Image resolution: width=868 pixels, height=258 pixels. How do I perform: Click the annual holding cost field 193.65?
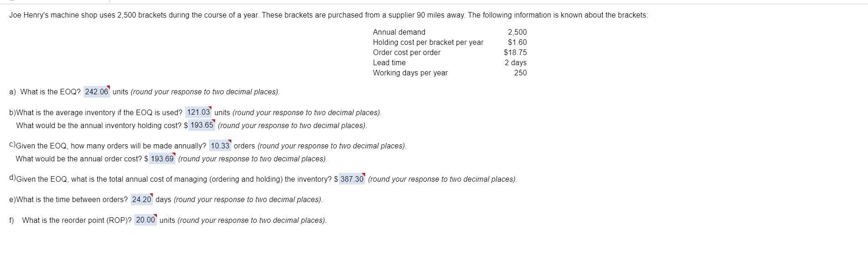[x=202, y=125]
